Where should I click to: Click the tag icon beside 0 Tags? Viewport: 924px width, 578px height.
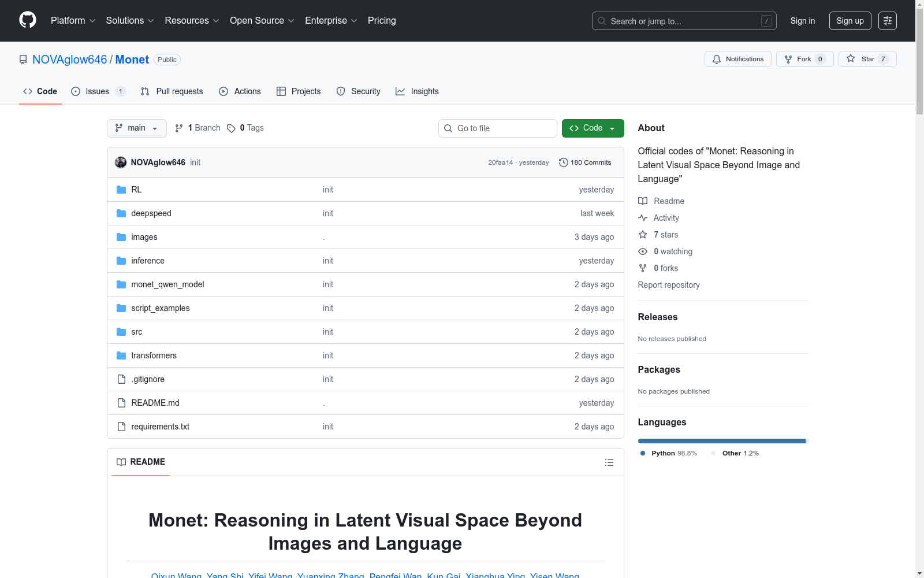(231, 128)
